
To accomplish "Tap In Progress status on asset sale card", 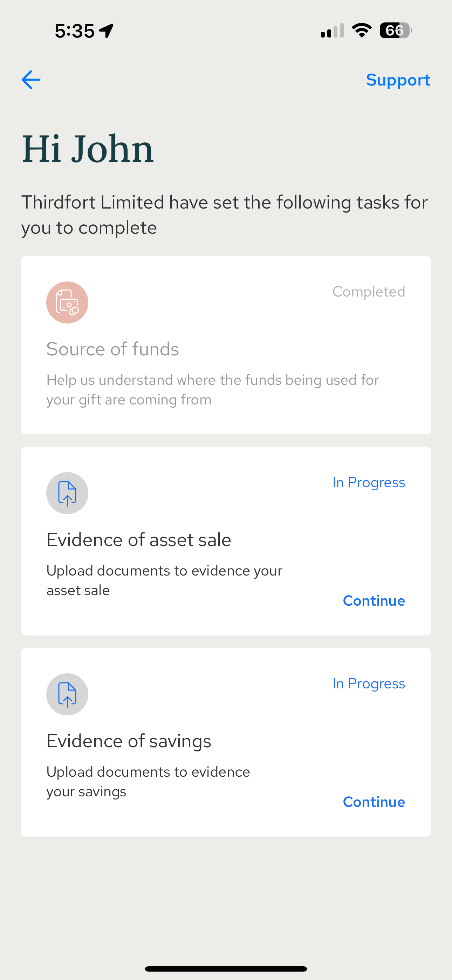I will pyautogui.click(x=368, y=482).
